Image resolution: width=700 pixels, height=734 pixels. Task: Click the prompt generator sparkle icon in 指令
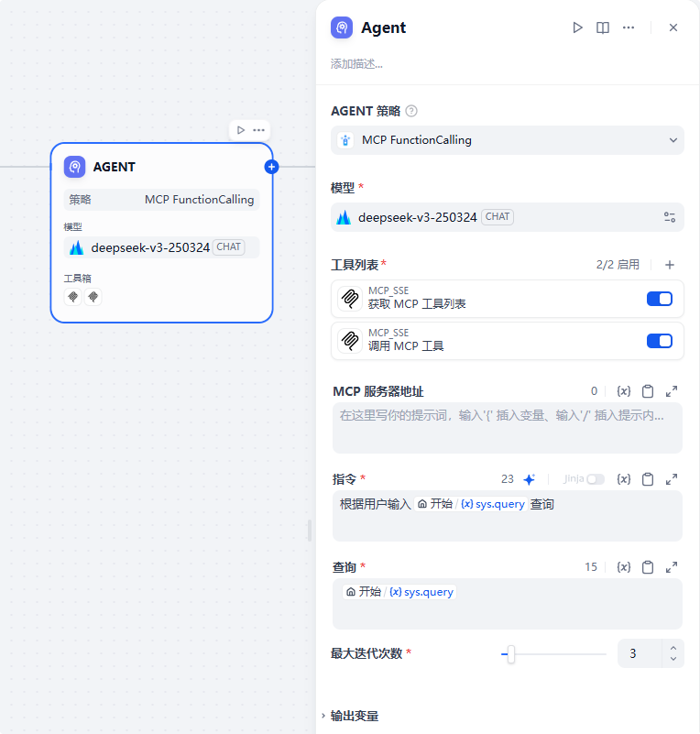(x=529, y=479)
